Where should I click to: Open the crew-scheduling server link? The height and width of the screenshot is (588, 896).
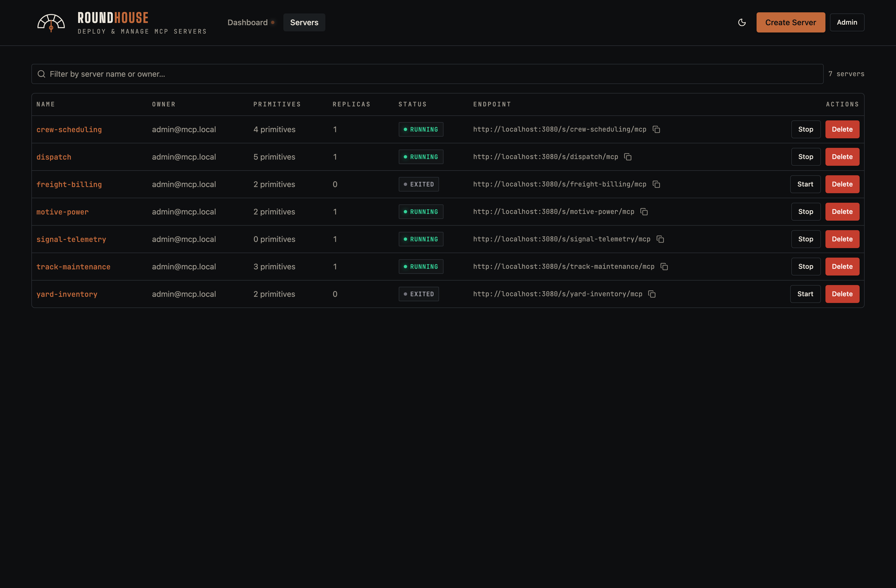coord(69,130)
